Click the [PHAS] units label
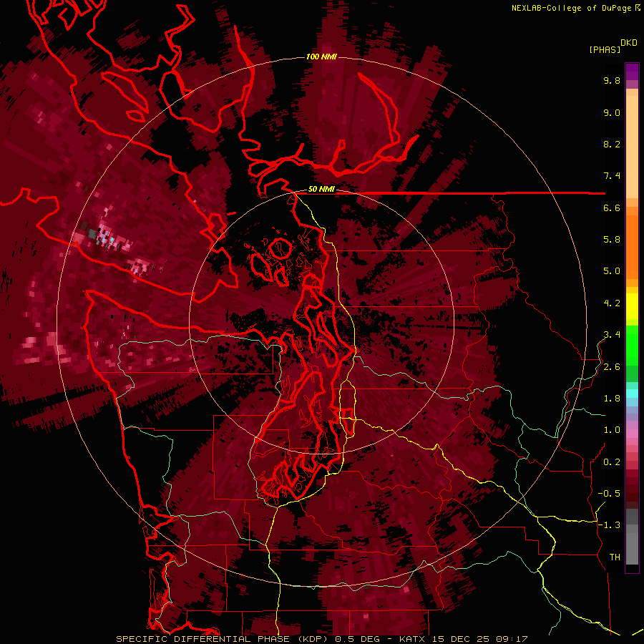644x644 pixels. point(605,49)
